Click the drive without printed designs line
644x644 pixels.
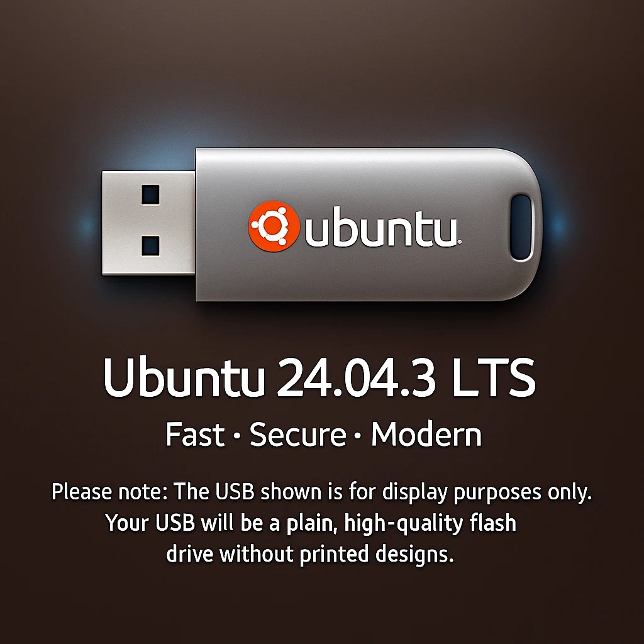310,554
